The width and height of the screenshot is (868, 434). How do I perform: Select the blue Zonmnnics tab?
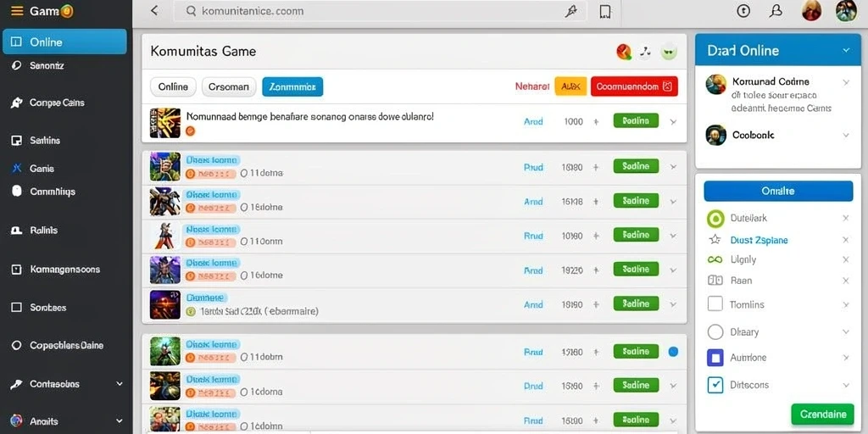[x=292, y=87]
